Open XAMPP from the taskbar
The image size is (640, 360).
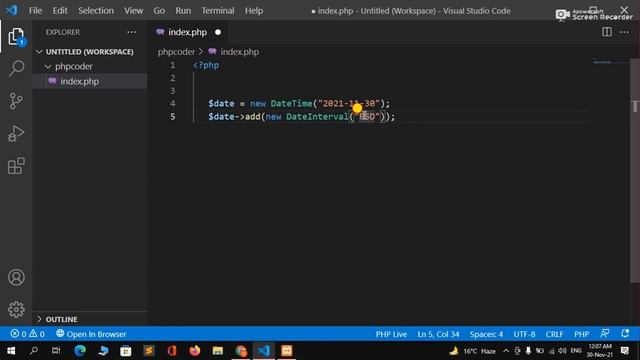point(287,351)
